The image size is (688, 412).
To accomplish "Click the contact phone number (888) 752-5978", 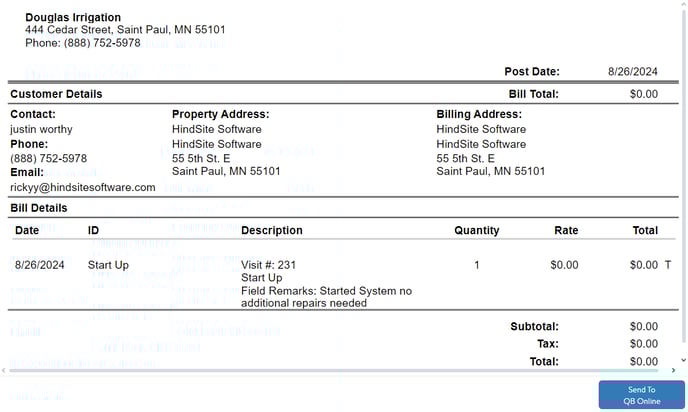I will point(49,158).
